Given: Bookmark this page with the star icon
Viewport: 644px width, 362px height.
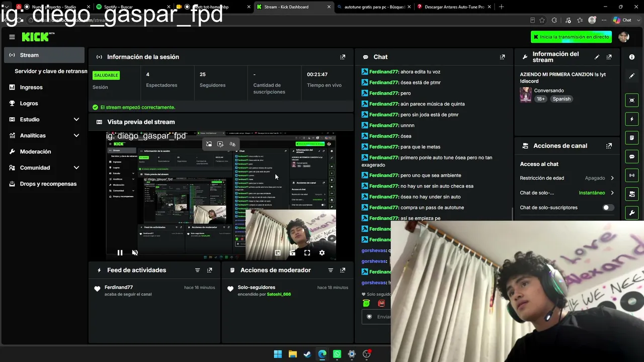Looking at the screenshot, I should pyautogui.click(x=542, y=20).
